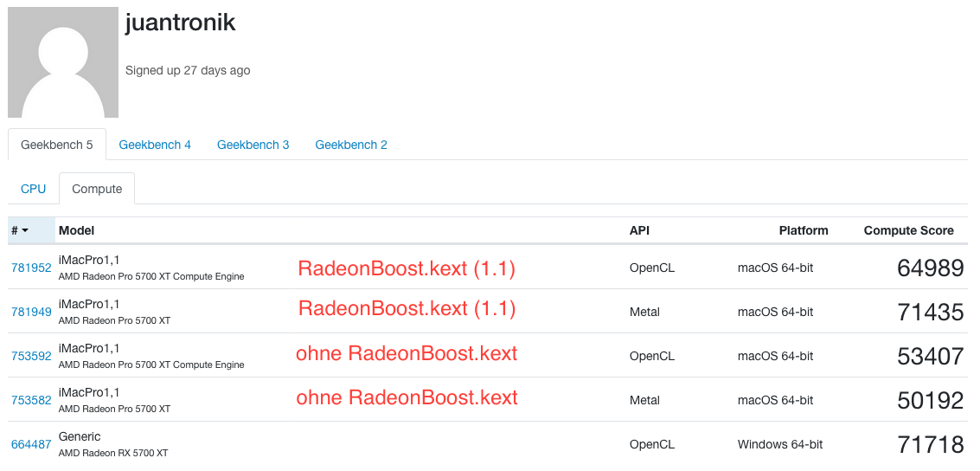Select the Compute sub-tab
This screenshot has height=471, width=980.
click(97, 189)
